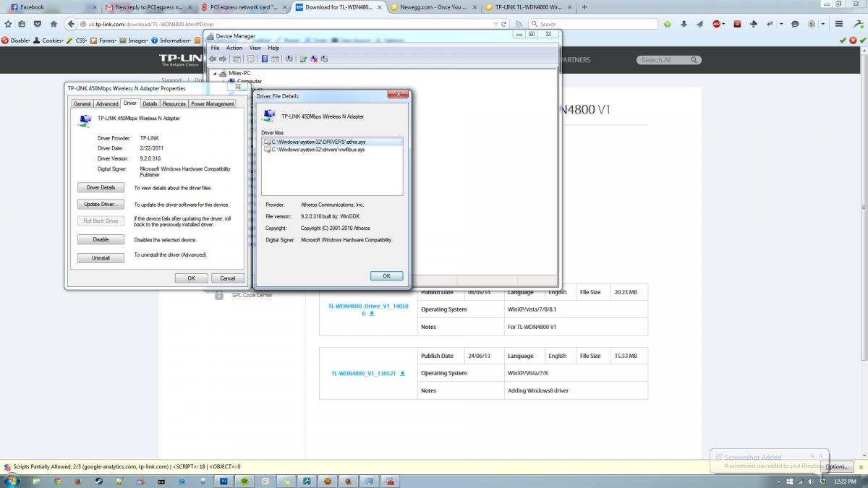Switch to the General tab
The height and width of the screenshot is (488, 868).
[82, 104]
